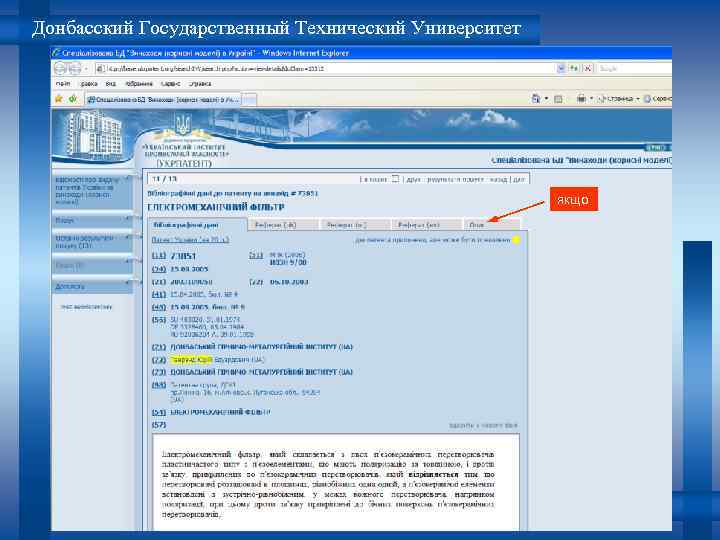Screen dimensions: 720x540
Task: Open the Справка menu
Action: pyautogui.click(x=200, y=84)
